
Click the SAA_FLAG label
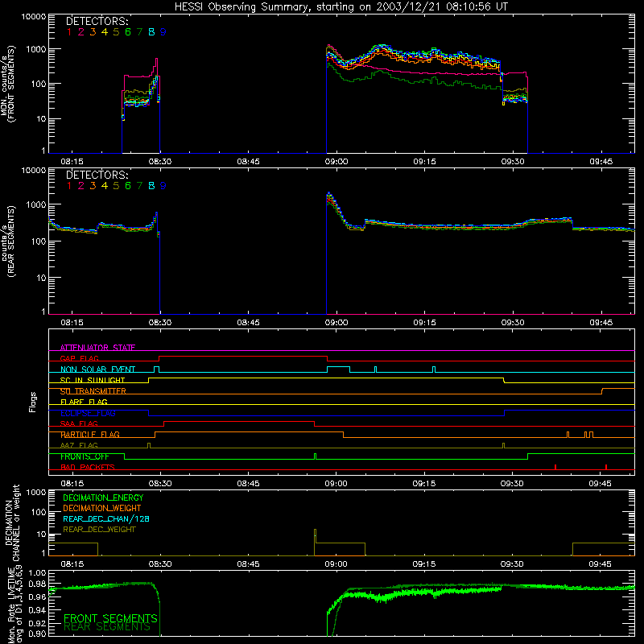[79, 423]
